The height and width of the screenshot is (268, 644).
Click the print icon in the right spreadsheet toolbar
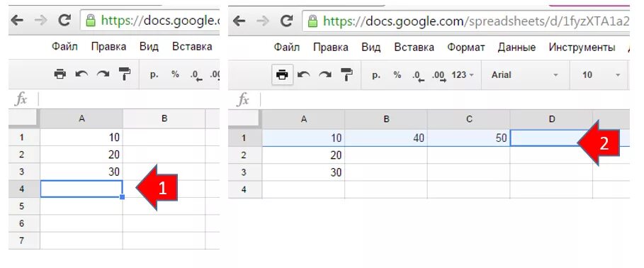[283, 75]
